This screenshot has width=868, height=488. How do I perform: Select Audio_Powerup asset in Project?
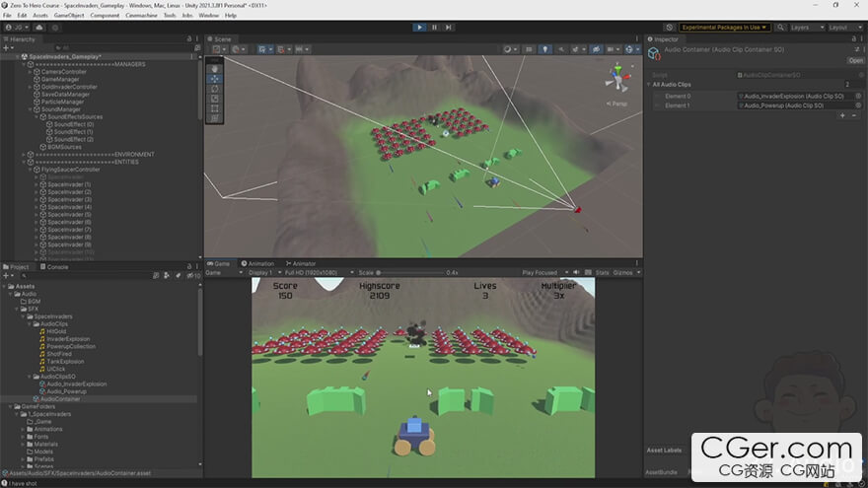[66, 391]
